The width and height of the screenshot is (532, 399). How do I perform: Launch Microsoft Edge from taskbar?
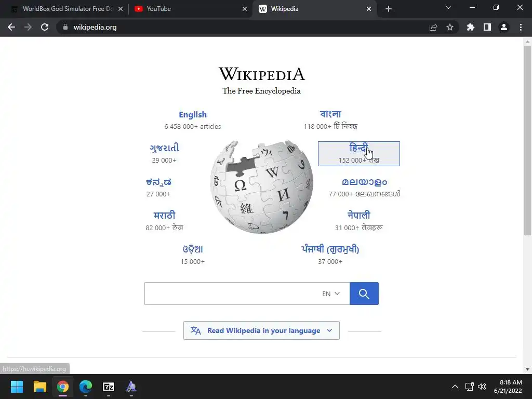[x=86, y=387]
